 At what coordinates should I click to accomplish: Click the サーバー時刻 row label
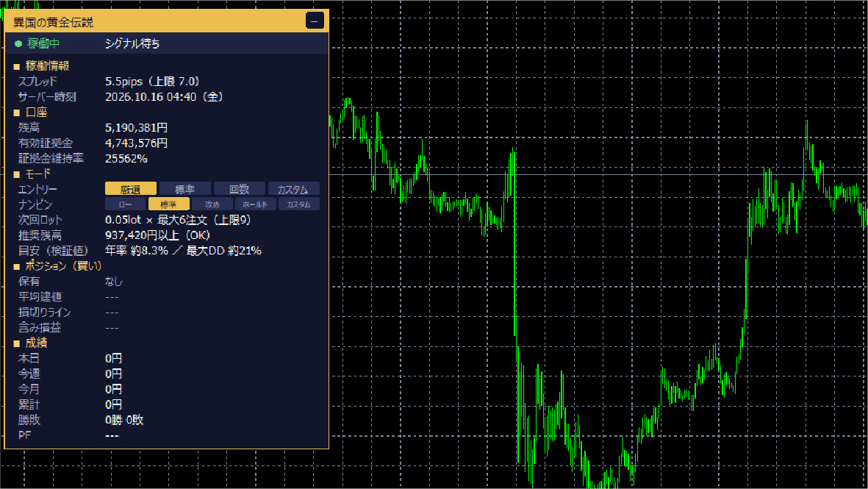click(x=47, y=97)
